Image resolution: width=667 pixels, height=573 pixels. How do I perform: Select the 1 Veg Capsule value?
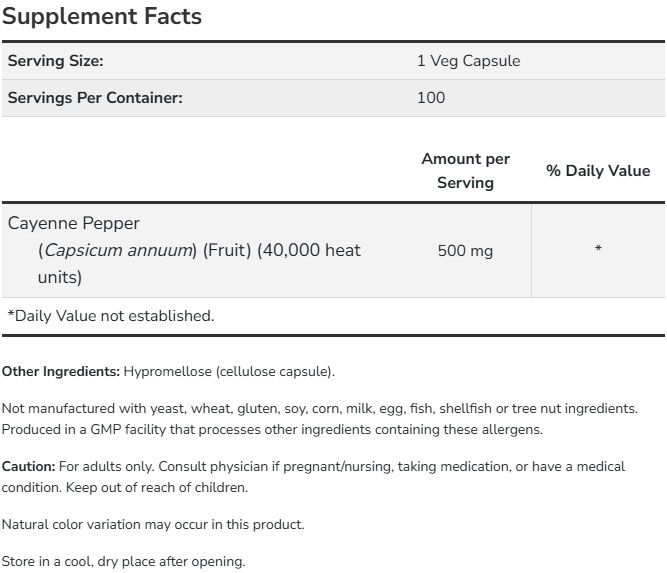pyautogui.click(x=468, y=61)
